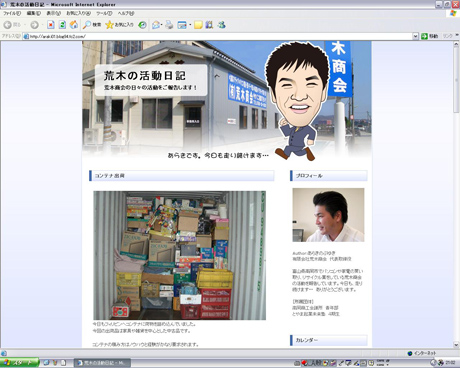The width and height of the screenshot is (460, 368).
Task: Click the address bar URL field
Action: point(220,36)
